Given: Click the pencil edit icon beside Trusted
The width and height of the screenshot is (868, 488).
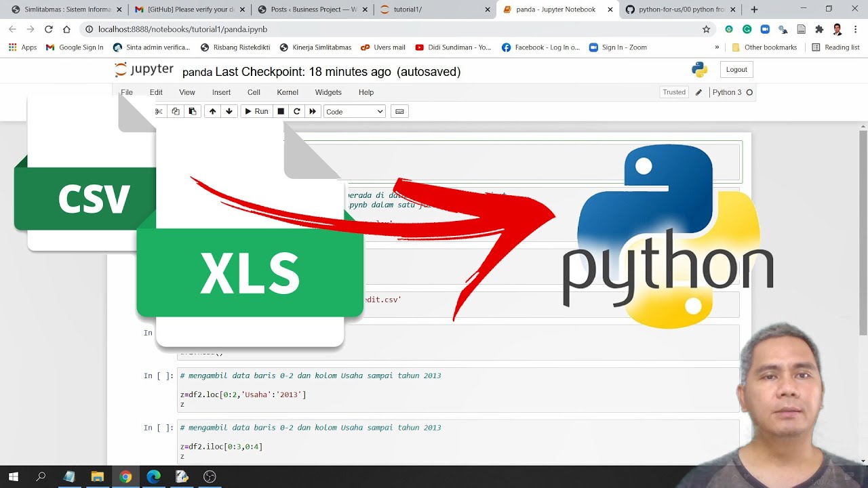Looking at the screenshot, I should point(698,92).
